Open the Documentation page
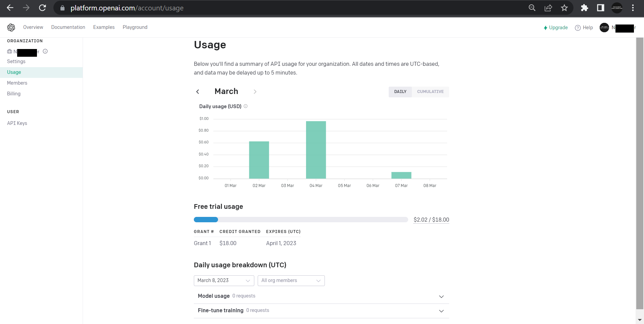 tap(68, 27)
